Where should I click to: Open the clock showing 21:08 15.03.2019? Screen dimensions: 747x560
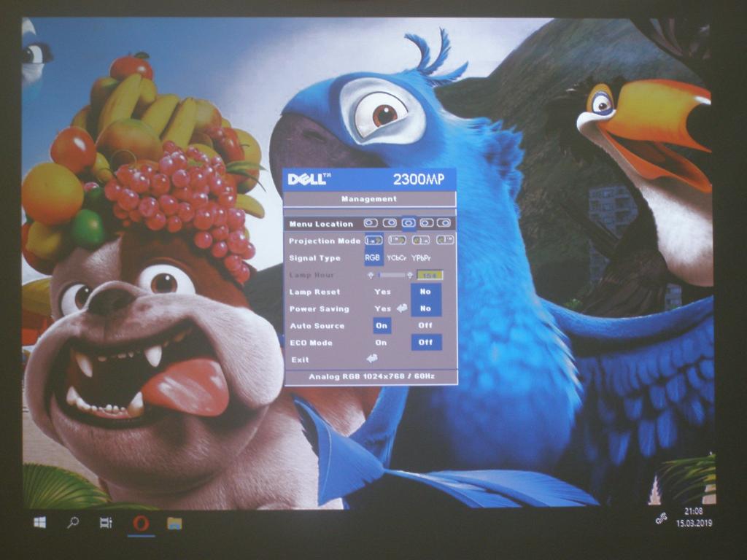(694, 517)
